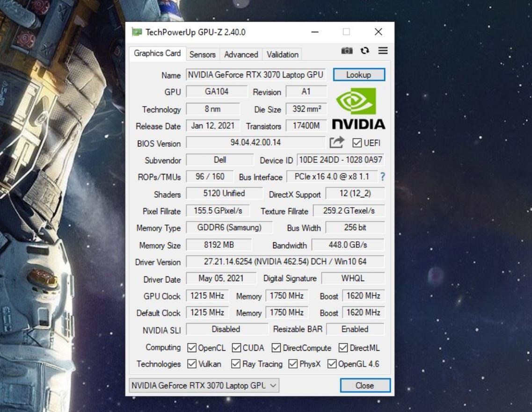
Task: Click the Transistors value 17400M
Action: coord(306,126)
